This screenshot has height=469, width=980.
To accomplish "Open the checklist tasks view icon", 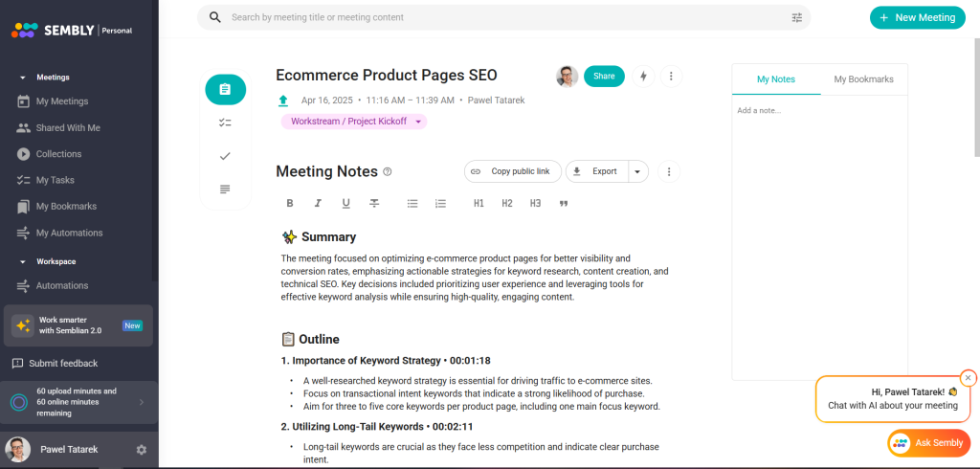I will (225, 123).
